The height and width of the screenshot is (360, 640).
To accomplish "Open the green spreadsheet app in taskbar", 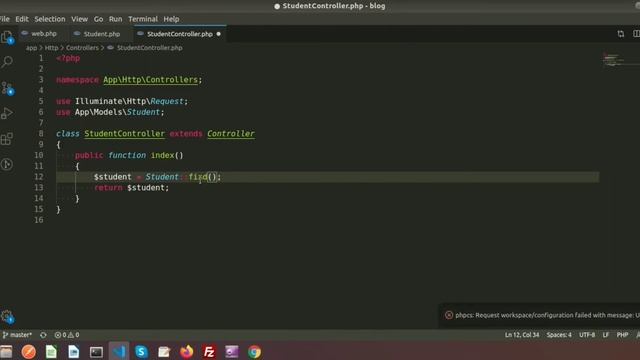I will click(51, 351).
